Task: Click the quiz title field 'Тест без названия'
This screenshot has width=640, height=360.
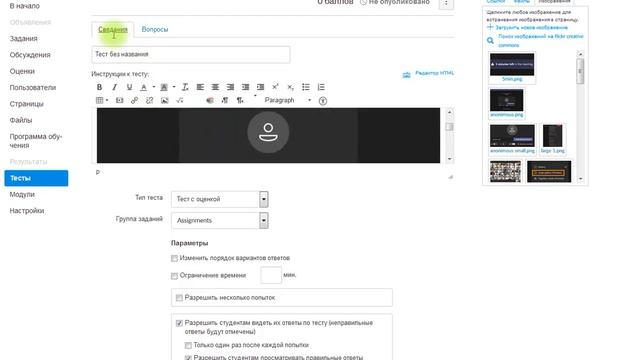Action: coord(191,54)
